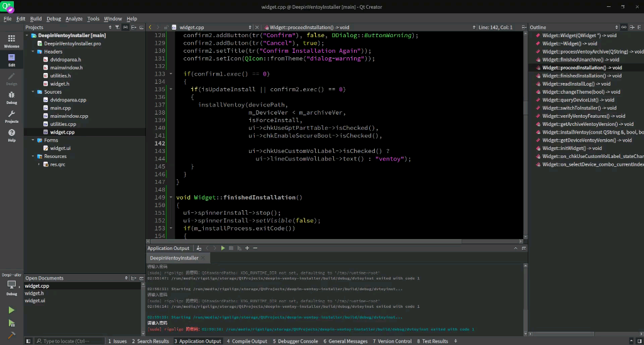Open Help mode

pyautogui.click(x=11, y=136)
